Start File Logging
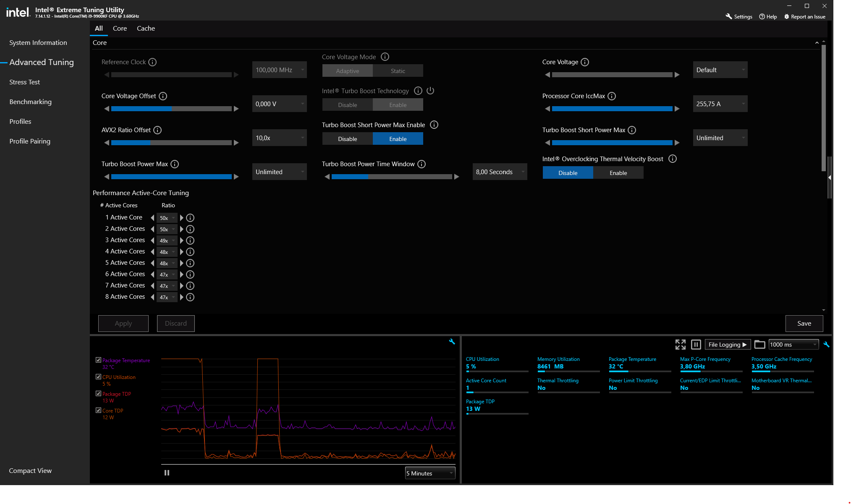 (x=728, y=345)
